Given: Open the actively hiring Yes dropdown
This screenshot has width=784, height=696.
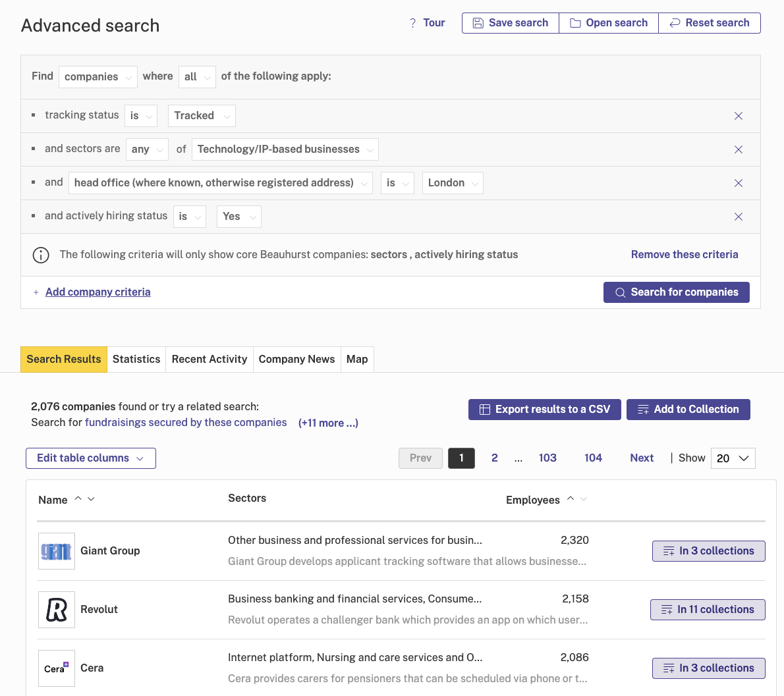Looking at the screenshot, I should point(239,217).
